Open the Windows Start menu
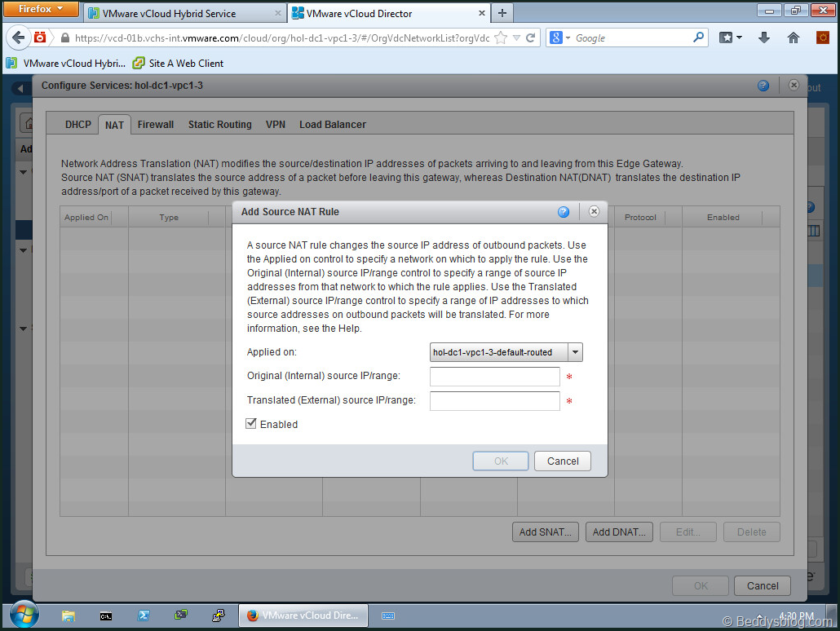The height and width of the screenshot is (631, 840). click(x=24, y=615)
